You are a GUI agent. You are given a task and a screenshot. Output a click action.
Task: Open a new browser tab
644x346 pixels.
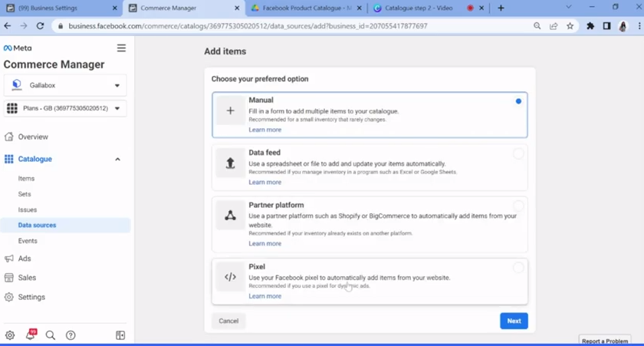pyautogui.click(x=501, y=8)
